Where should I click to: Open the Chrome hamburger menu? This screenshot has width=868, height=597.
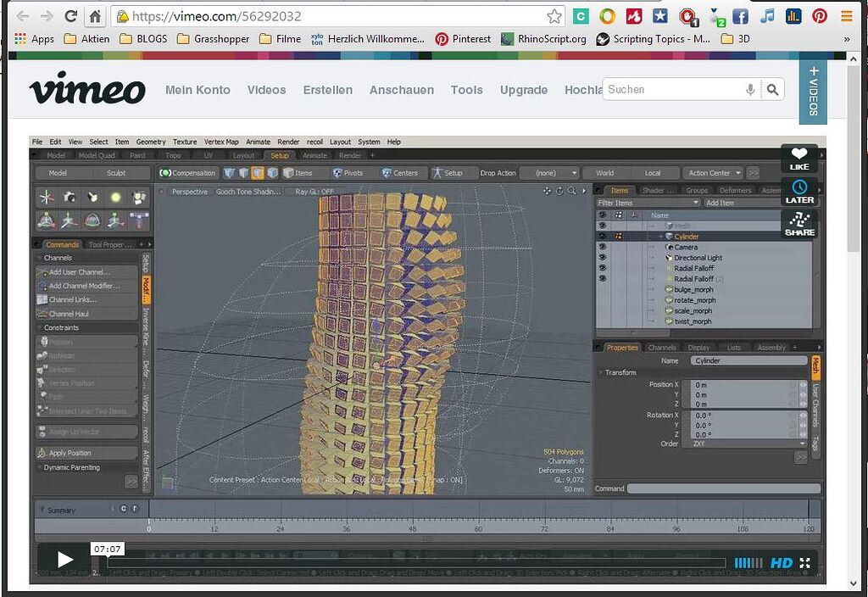point(847,16)
